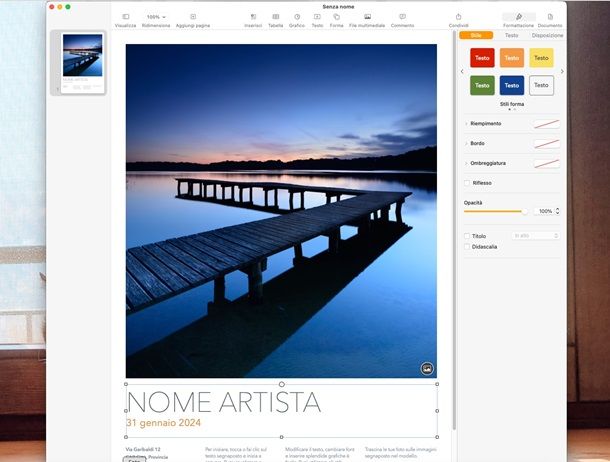Click the paragraph starting Trascina le tue foto
This screenshot has height=462, width=610.
(x=401, y=452)
